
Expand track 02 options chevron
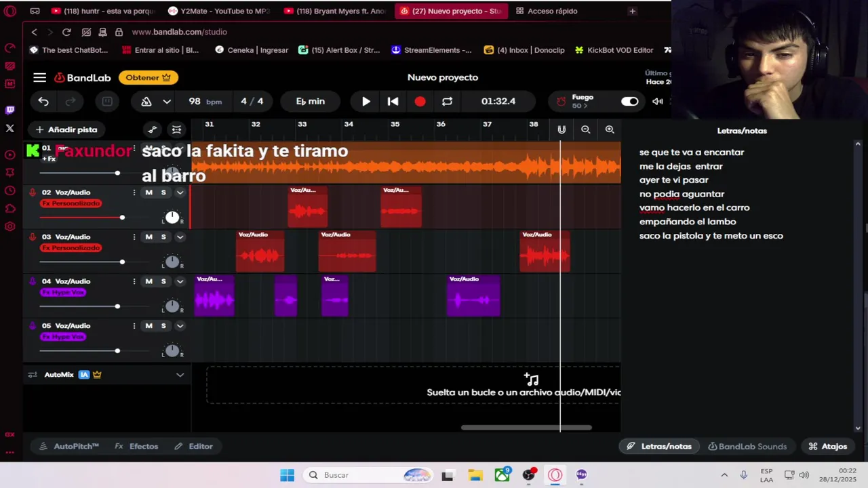coord(180,192)
